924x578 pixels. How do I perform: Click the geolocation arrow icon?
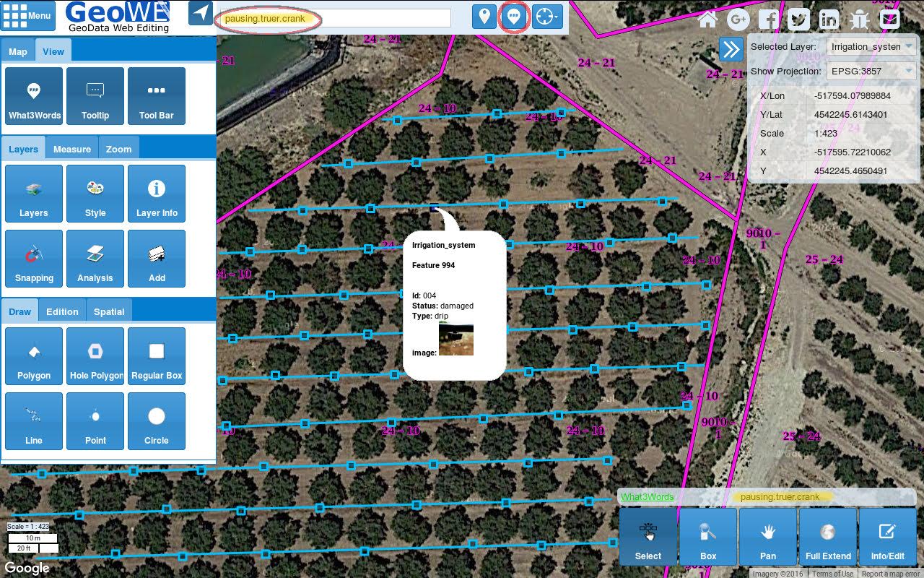201,14
